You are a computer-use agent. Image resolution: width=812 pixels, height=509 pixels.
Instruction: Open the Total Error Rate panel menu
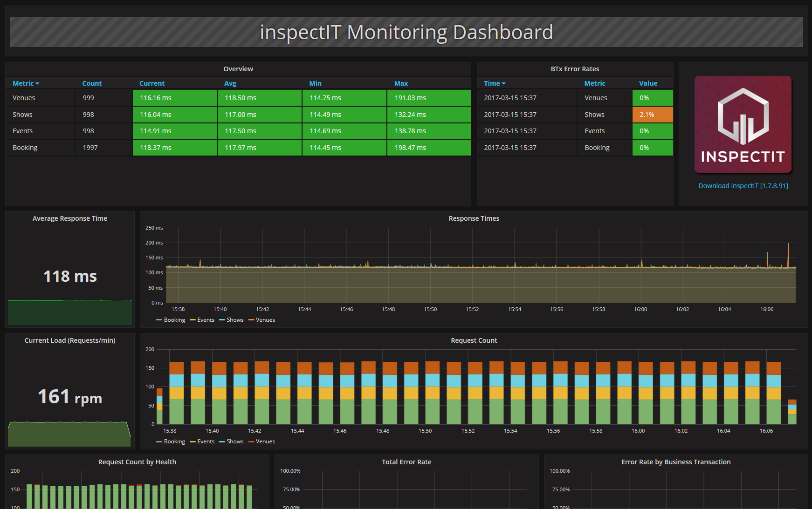pos(406,462)
